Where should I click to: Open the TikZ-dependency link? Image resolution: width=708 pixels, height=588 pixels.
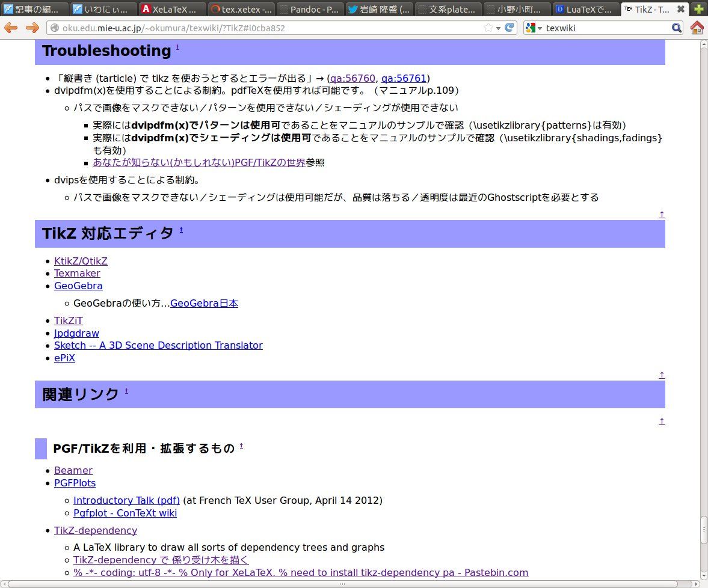[x=96, y=530]
